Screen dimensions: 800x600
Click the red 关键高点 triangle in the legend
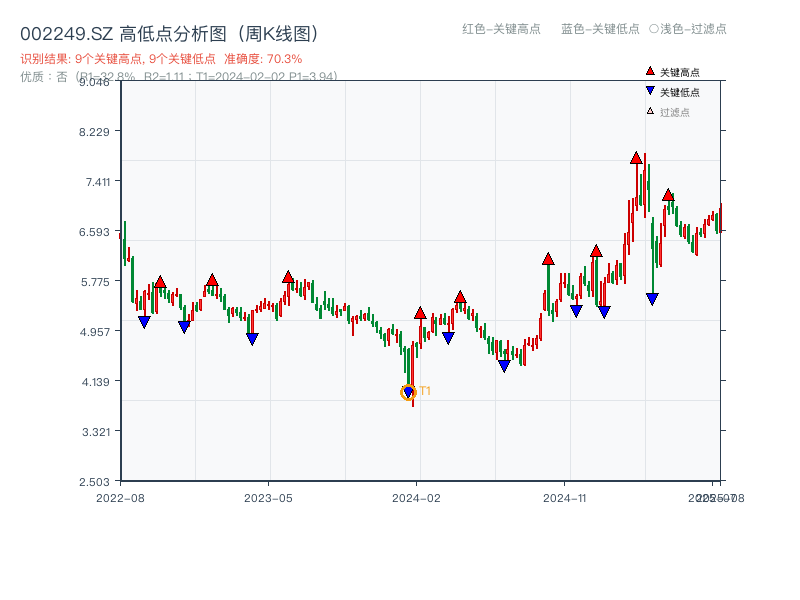650,72
